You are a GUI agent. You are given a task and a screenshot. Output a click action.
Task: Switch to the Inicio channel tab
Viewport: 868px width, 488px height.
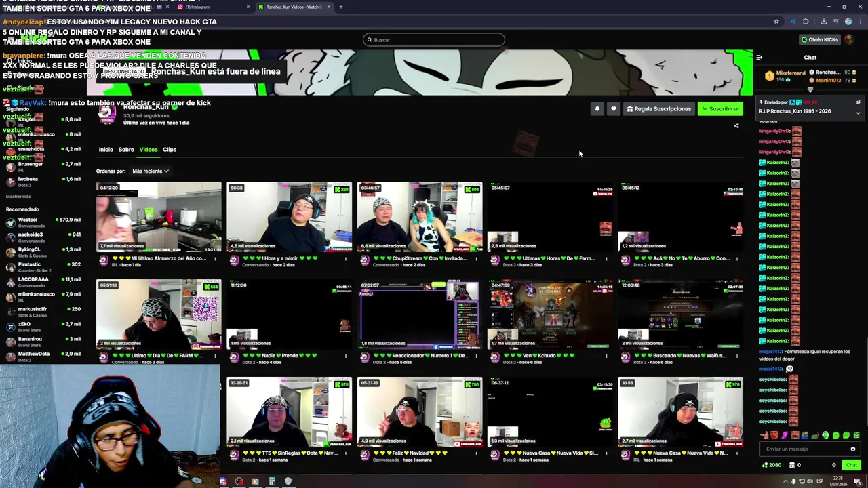tap(106, 150)
